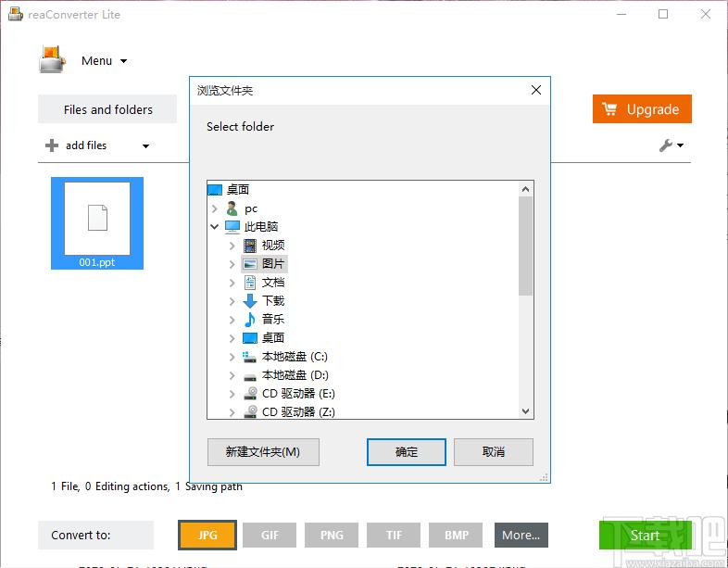Expand the 图片 folder
Viewport: 728px width, 568px height.
232,264
